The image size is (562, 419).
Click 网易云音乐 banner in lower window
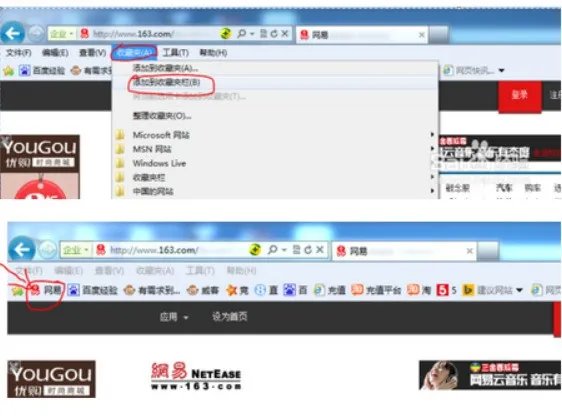[490, 375]
